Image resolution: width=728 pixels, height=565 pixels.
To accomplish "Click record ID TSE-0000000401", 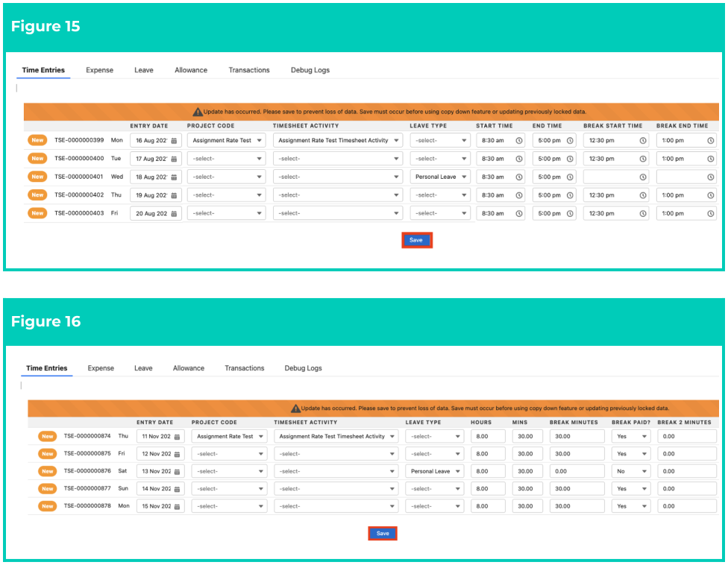I will click(79, 177).
